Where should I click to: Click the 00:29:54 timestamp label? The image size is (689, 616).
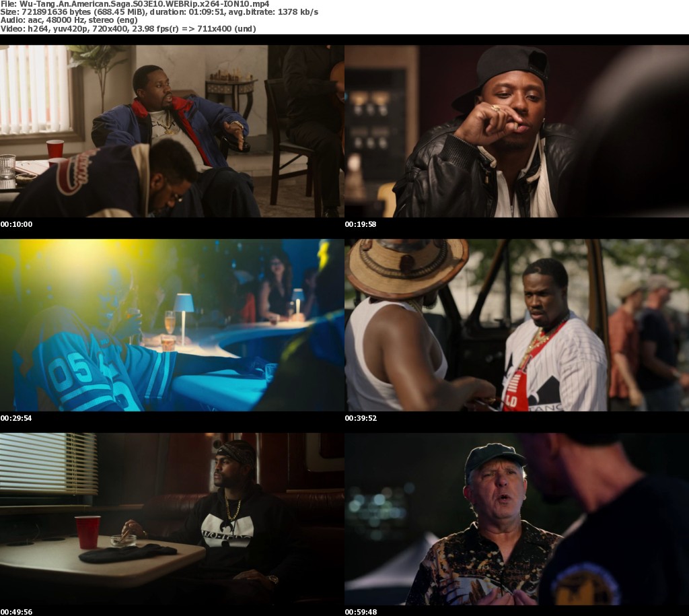16,418
